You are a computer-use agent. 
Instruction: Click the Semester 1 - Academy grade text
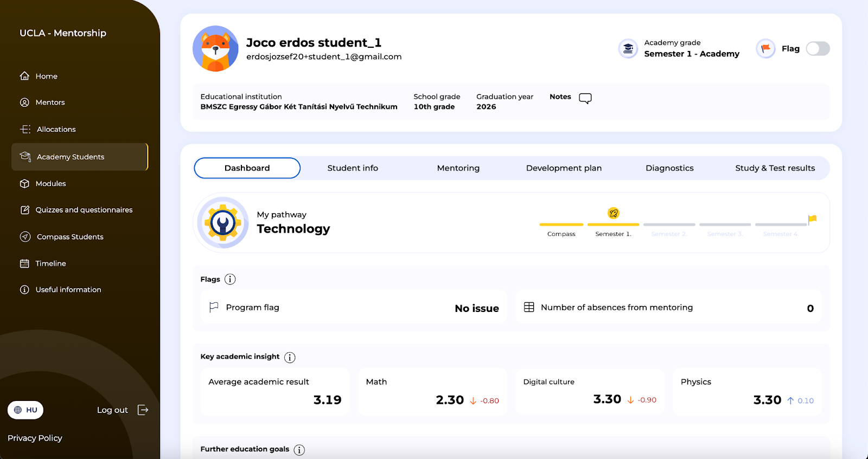[x=692, y=54]
